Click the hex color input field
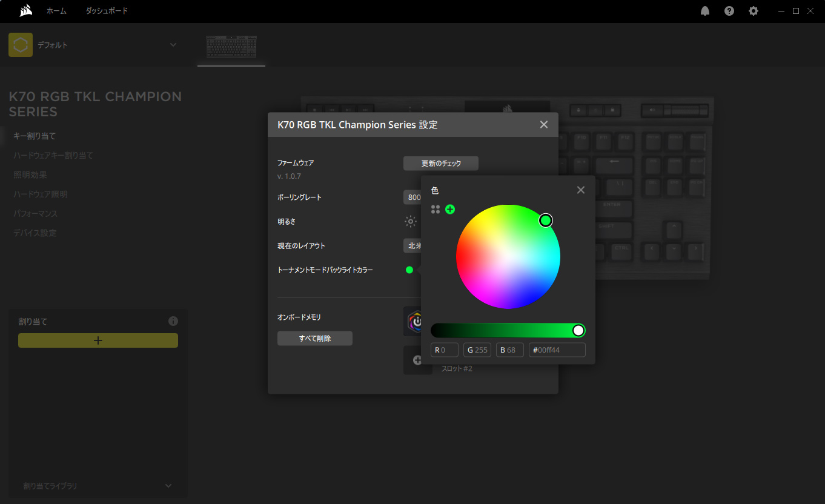This screenshot has width=825, height=504. tap(557, 350)
